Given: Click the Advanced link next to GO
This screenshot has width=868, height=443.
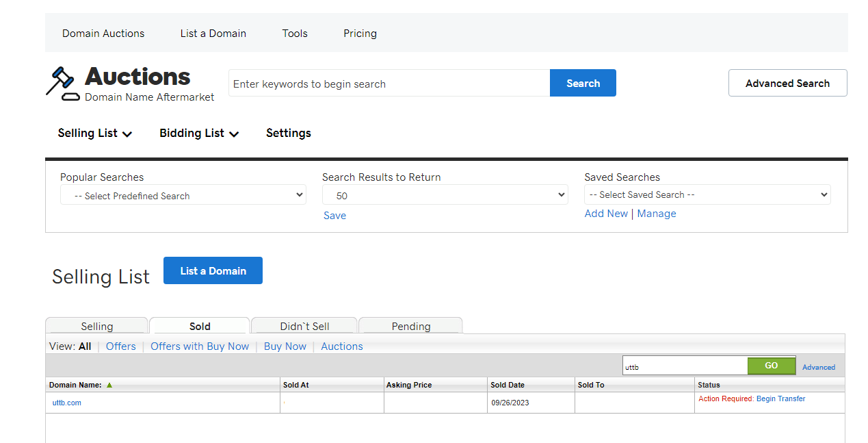Looking at the screenshot, I should point(819,367).
